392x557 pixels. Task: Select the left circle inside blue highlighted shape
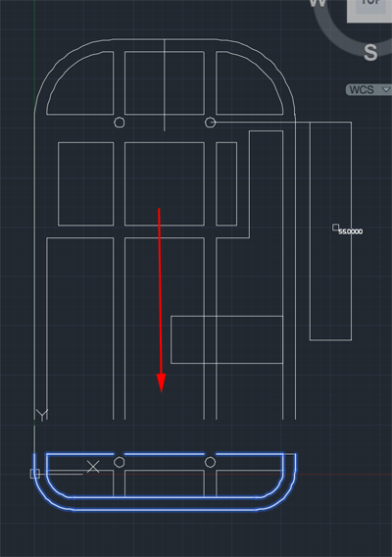click(120, 462)
